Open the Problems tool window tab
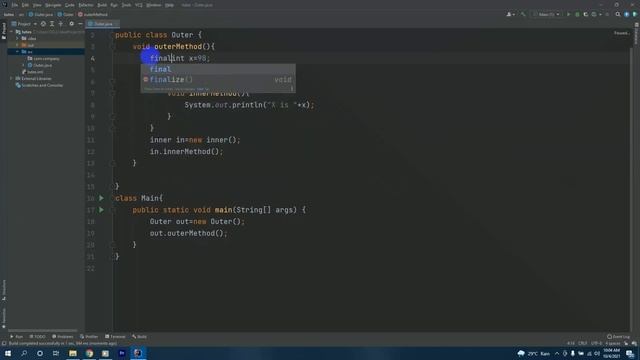The width and height of the screenshot is (640, 360). [63, 337]
